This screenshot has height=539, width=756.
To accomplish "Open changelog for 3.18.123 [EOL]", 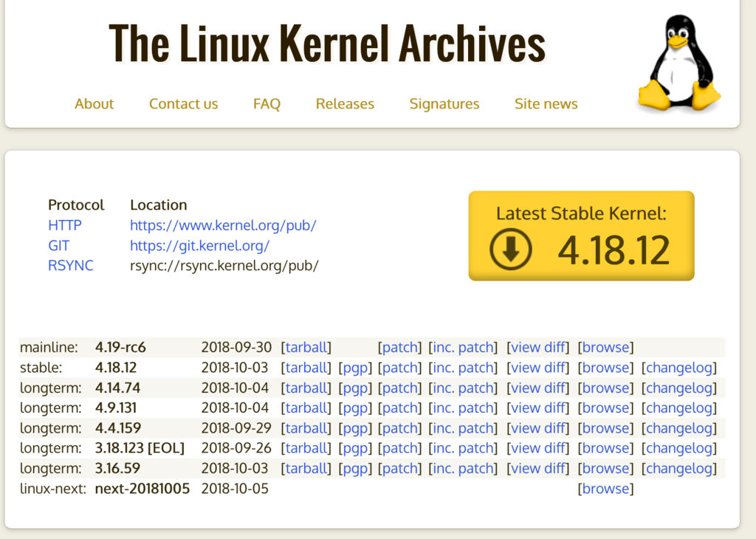I will coord(679,448).
